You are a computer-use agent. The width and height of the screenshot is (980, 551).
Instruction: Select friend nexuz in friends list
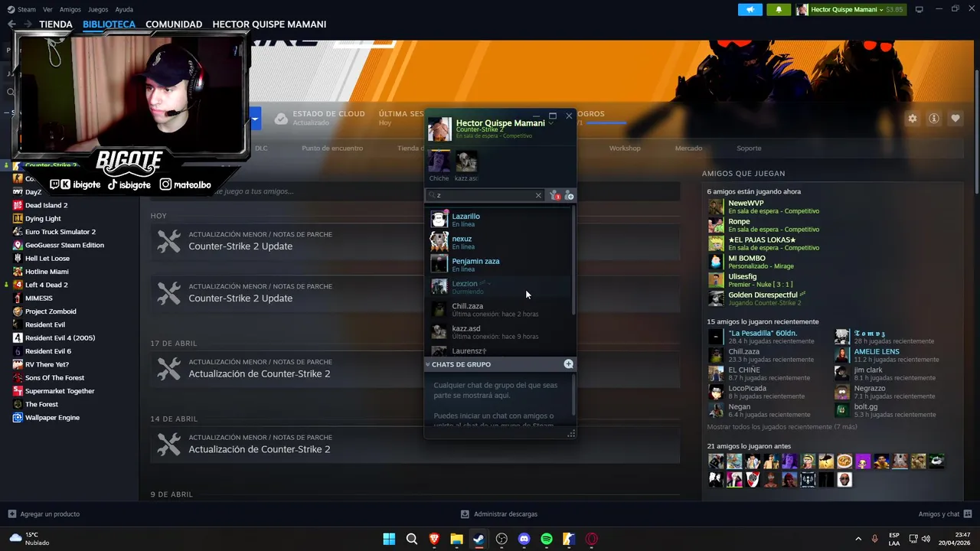[498, 242]
